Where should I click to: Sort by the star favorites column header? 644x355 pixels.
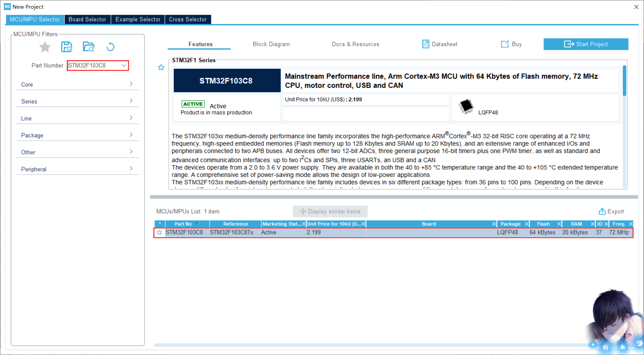(x=160, y=224)
